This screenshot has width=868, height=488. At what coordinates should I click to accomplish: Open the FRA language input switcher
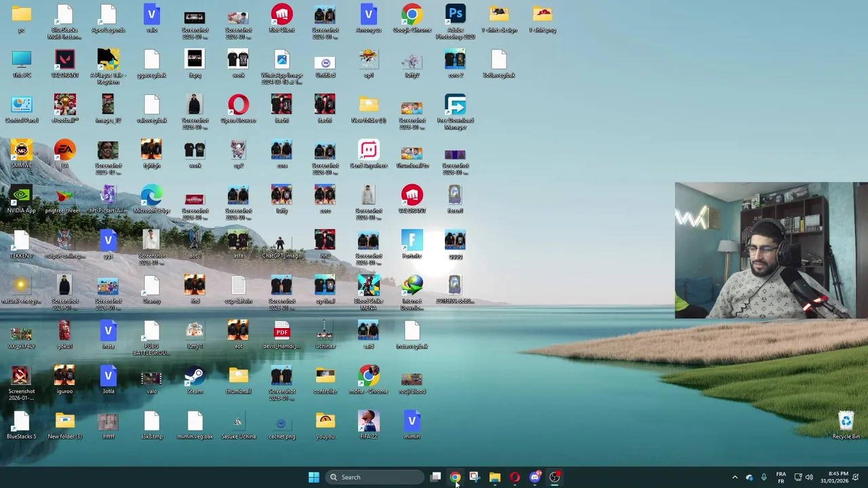(781, 477)
